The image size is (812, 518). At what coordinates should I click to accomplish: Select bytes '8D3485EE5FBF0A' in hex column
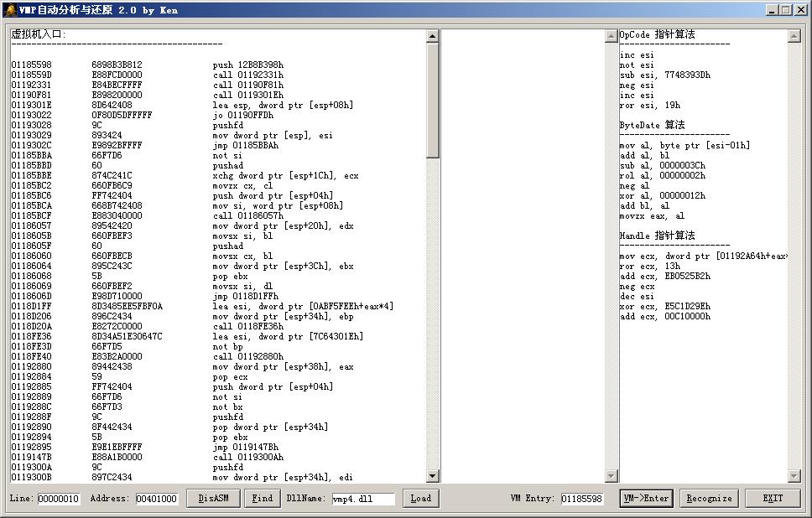coord(127,306)
